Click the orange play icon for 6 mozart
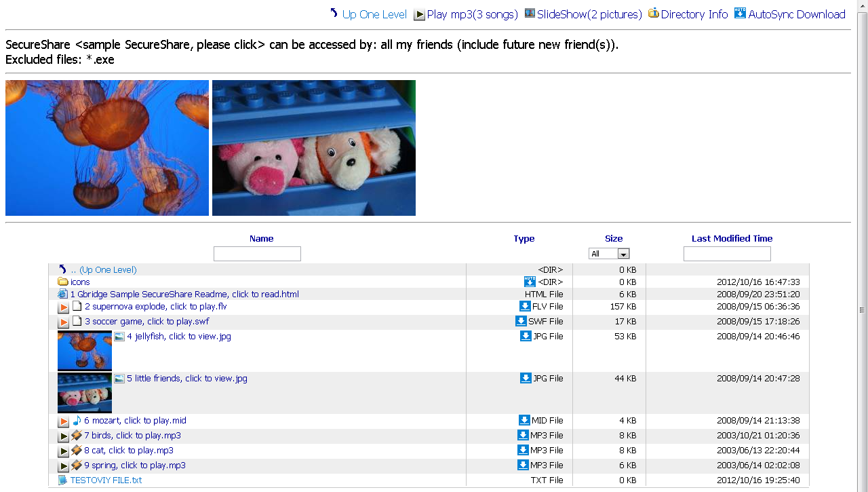Image resolution: width=868 pixels, height=492 pixels. click(x=63, y=422)
